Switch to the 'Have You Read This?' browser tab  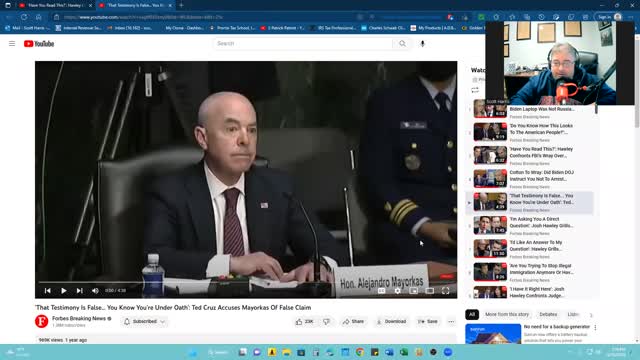point(56,5)
